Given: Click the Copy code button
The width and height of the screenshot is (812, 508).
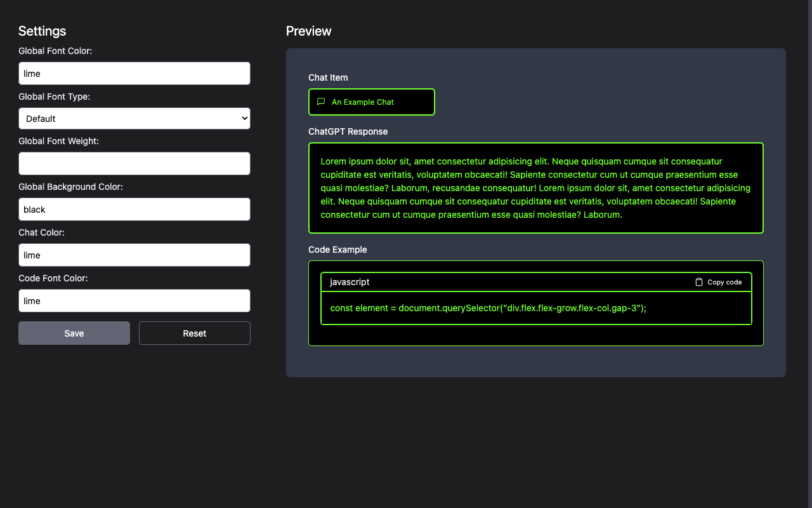Looking at the screenshot, I should 719,282.
